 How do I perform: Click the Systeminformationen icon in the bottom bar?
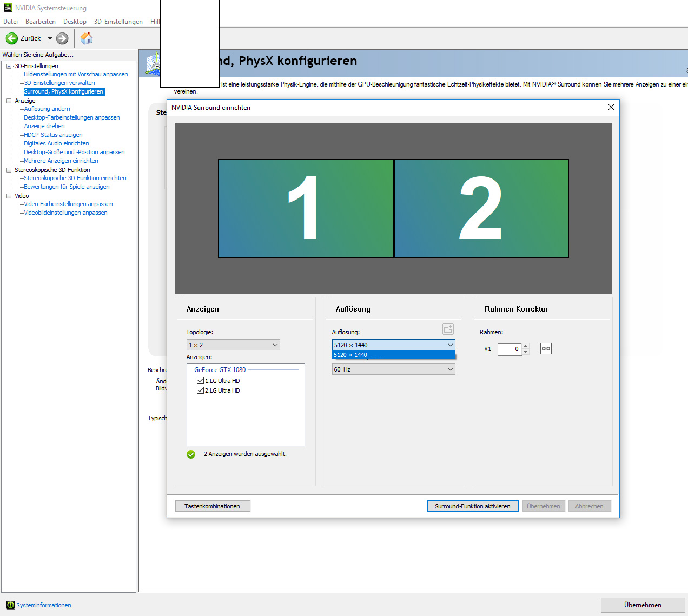click(x=10, y=605)
